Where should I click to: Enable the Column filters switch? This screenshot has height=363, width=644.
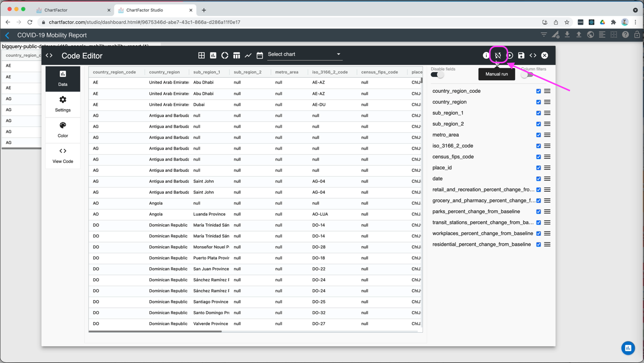[x=527, y=75]
